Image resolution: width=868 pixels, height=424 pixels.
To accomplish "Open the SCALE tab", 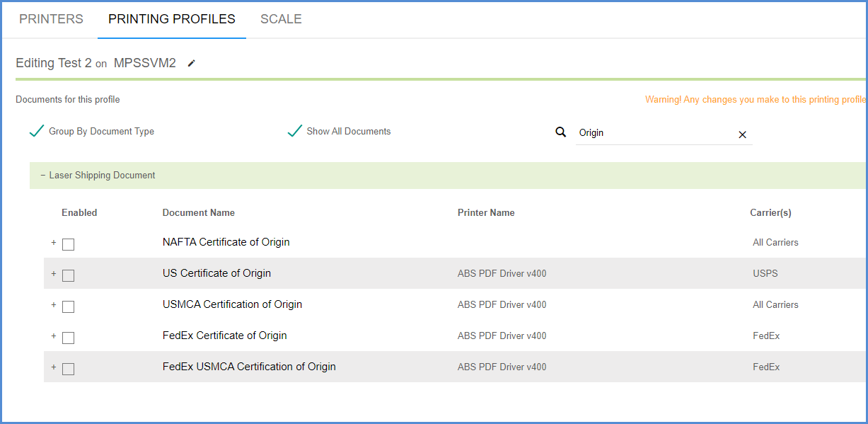I will 281,19.
